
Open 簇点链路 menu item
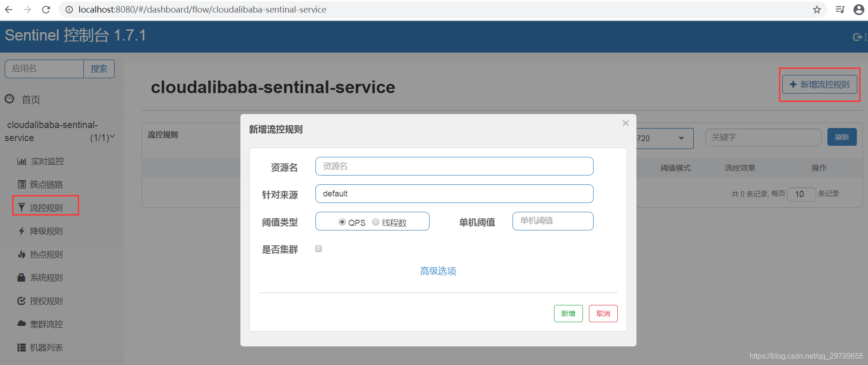tap(46, 184)
